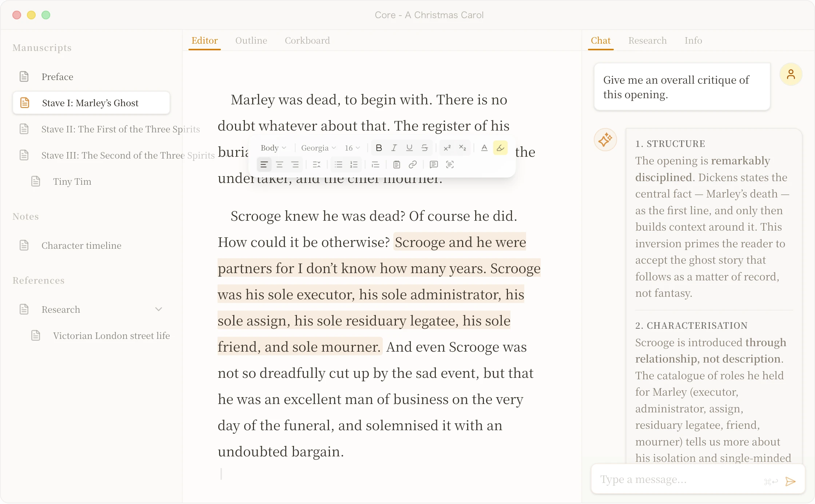Toggle italic formatting

point(394,148)
